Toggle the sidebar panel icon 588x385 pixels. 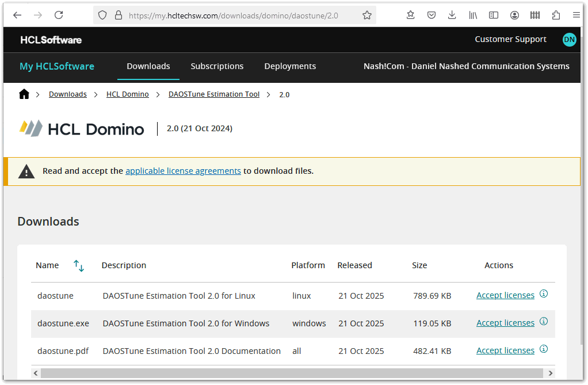pyautogui.click(x=494, y=16)
